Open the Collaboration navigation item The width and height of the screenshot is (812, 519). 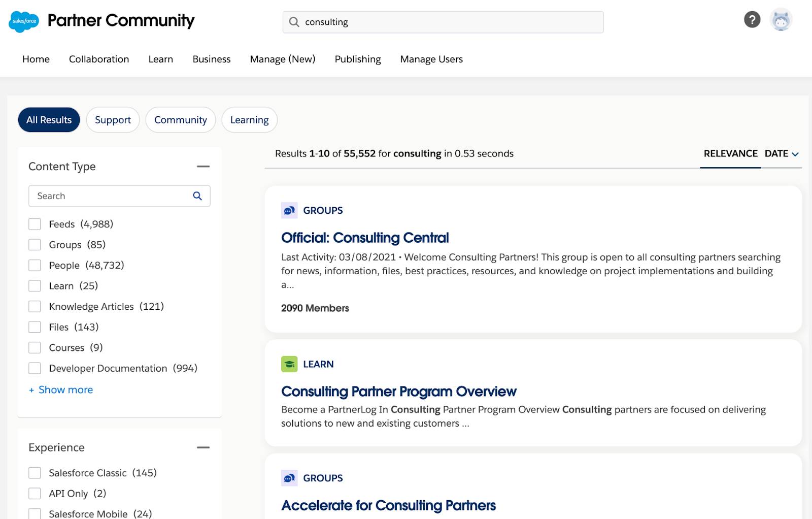[99, 59]
